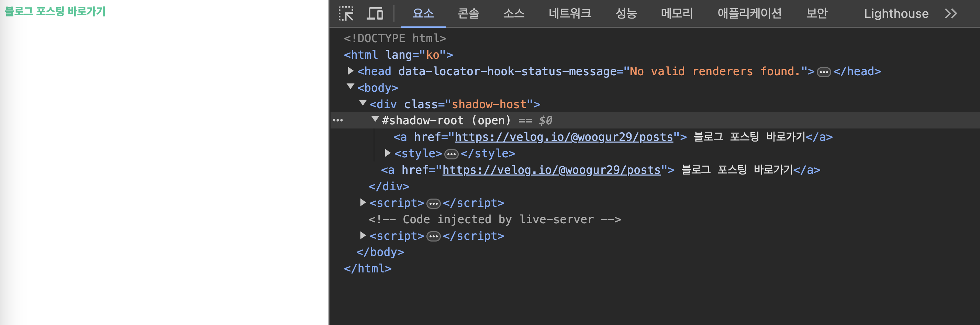This screenshot has width=980, height=325.
Task: Select the <body> opening tag
Action: coord(377,88)
